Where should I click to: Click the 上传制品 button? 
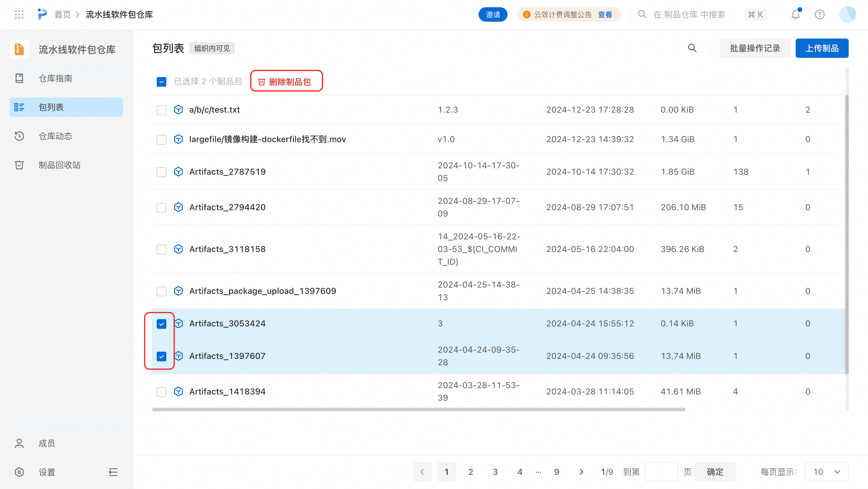[822, 48]
